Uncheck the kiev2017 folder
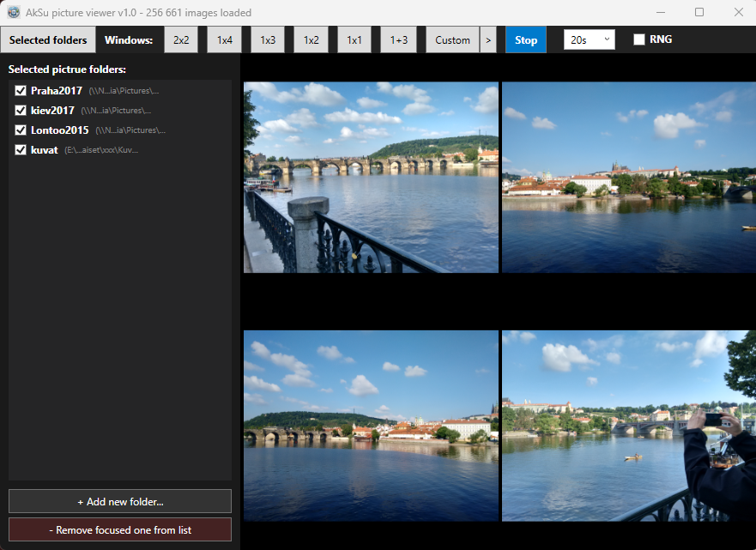756x550 pixels. (x=21, y=111)
